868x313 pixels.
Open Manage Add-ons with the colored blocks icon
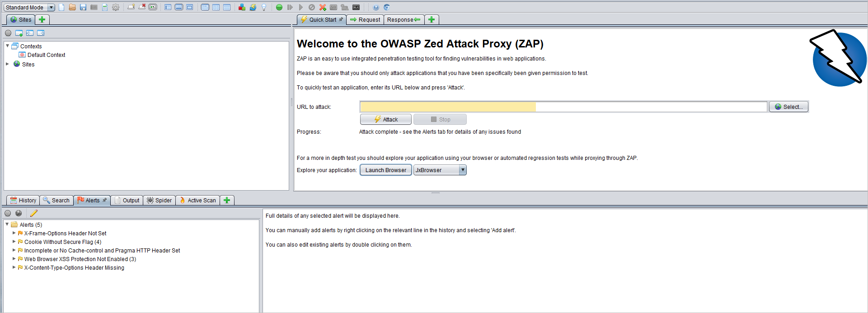click(x=242, y=7)
